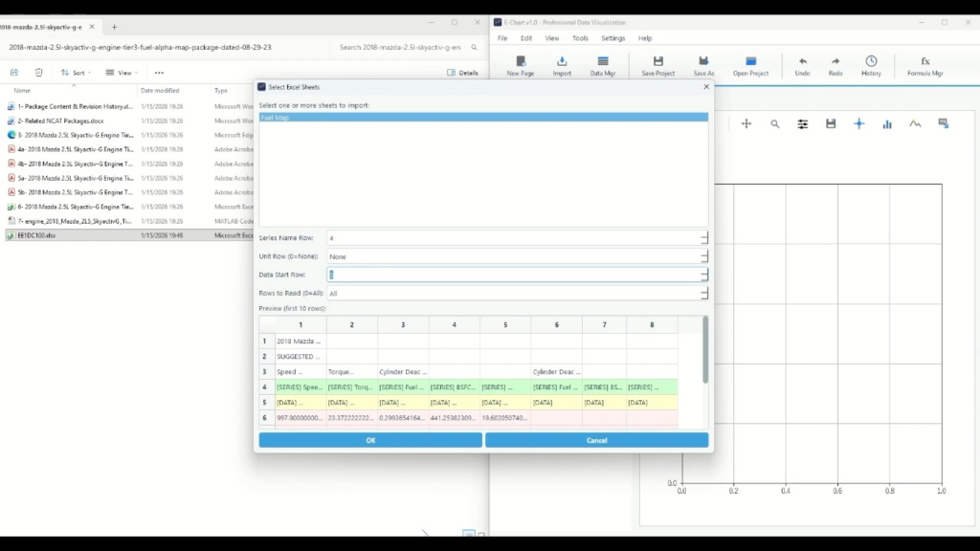Click the Save Project icon
The width and height of the screenshot is (980, 551).
point(657,65)
